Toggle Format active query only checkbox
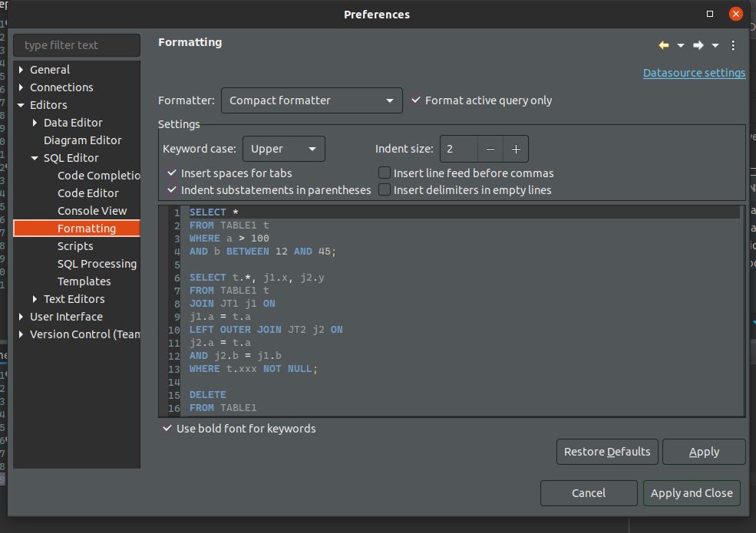Image resolution: width=756 pixels, height=533 pixels. click(416, 100)
